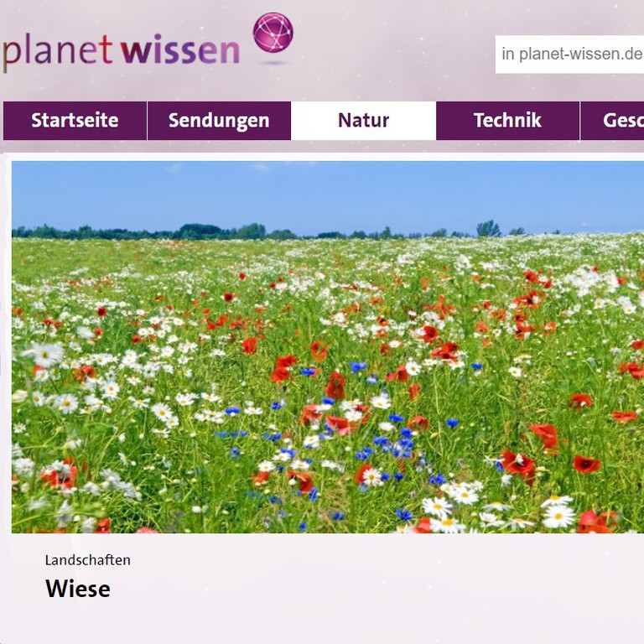Screen dimensions: 644x644
Task: Click the word 'planet' in the logo
Action: (x=58, y=51)
